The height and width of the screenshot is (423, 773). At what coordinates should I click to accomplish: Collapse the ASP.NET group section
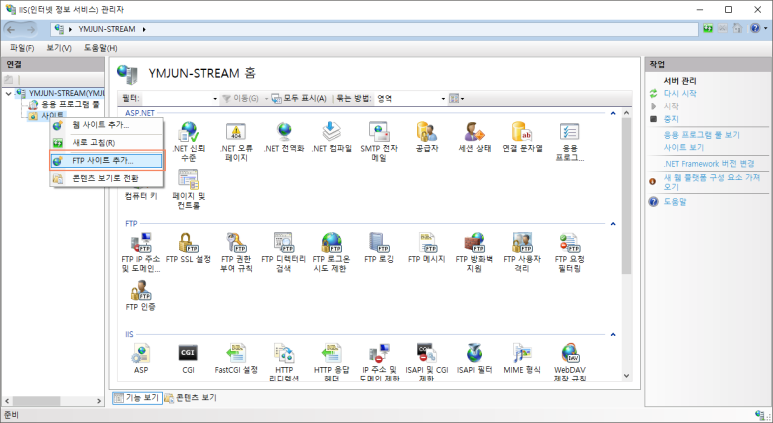(613, 113)
